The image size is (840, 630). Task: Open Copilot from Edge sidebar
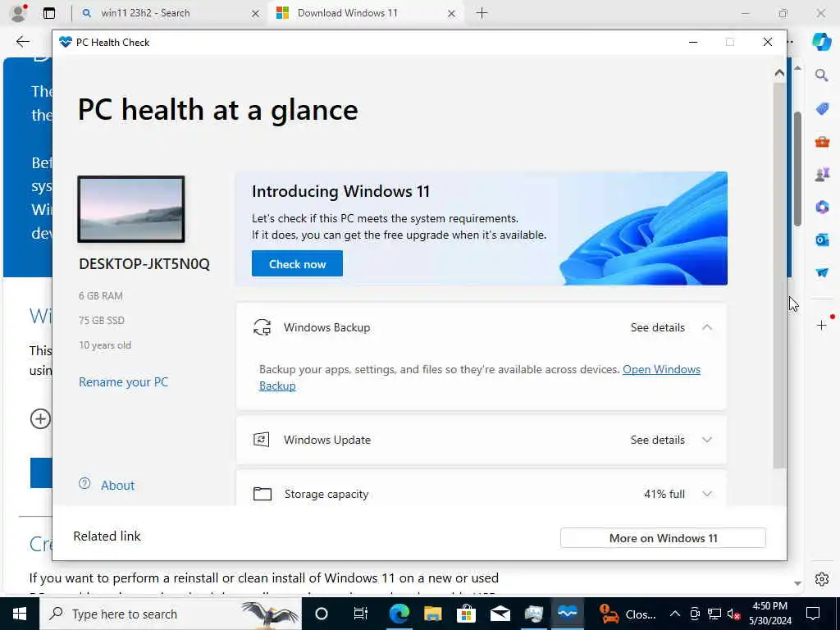click(x=821, y=42)
